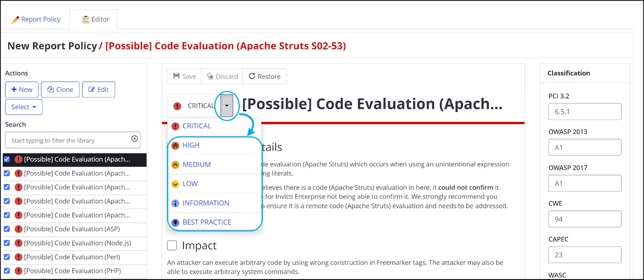Click the New button
Screen dimensions: 644x280
coord(22,89)
